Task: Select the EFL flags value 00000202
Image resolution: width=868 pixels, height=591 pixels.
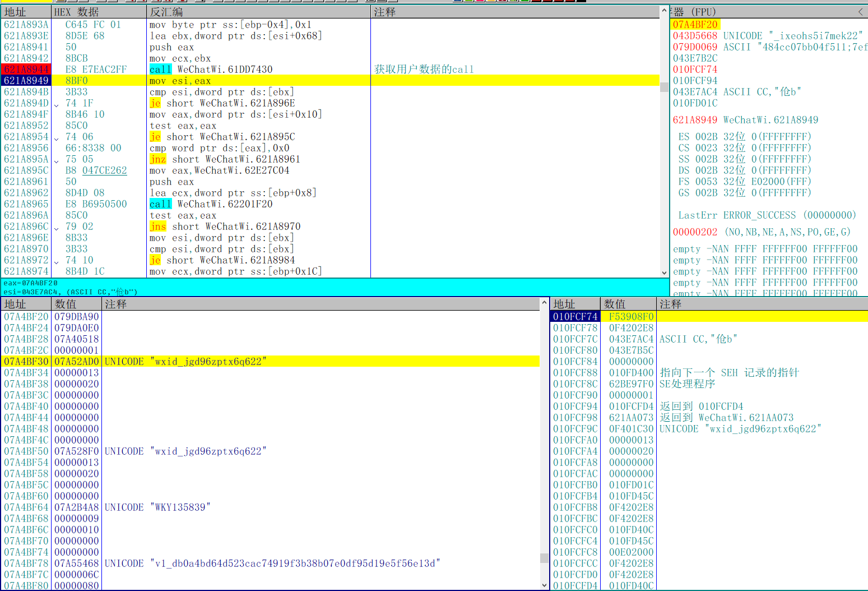Action: tap(695, 232)
